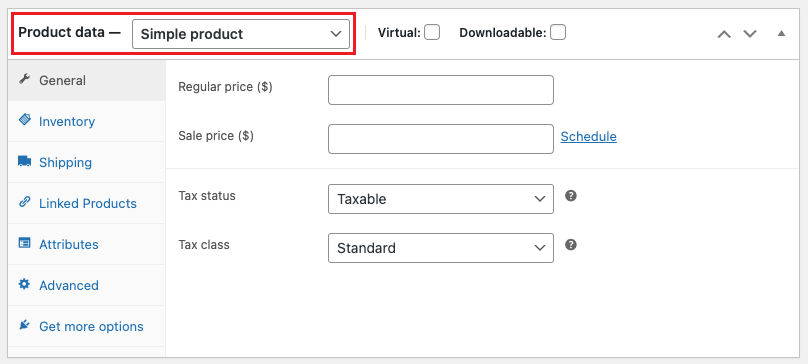The image size is (808, 364).
Task: Open the Tax class Standard dropdown
Action: [x=441, y=248]
